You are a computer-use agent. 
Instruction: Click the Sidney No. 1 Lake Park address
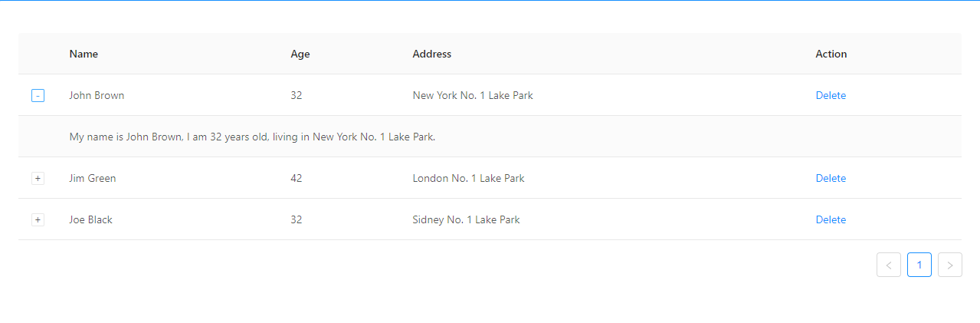(467, 220)
